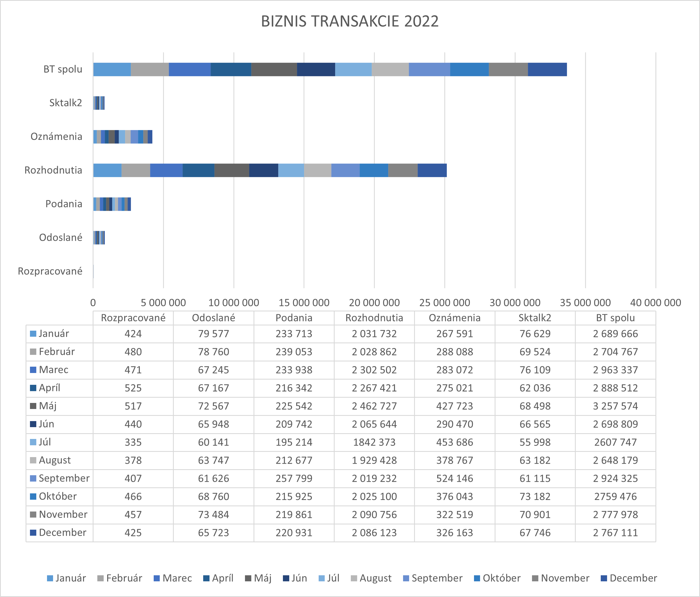Click the cell value 2 462 727
This screenshot has height=597, width=700.
click(374, 406)
